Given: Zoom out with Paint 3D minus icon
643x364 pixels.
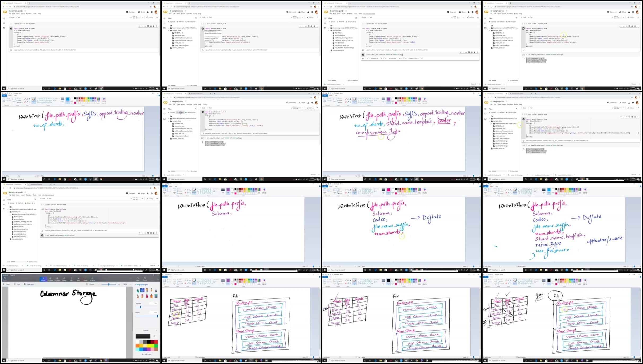Looking at the screenshot, I should (99, 284).
